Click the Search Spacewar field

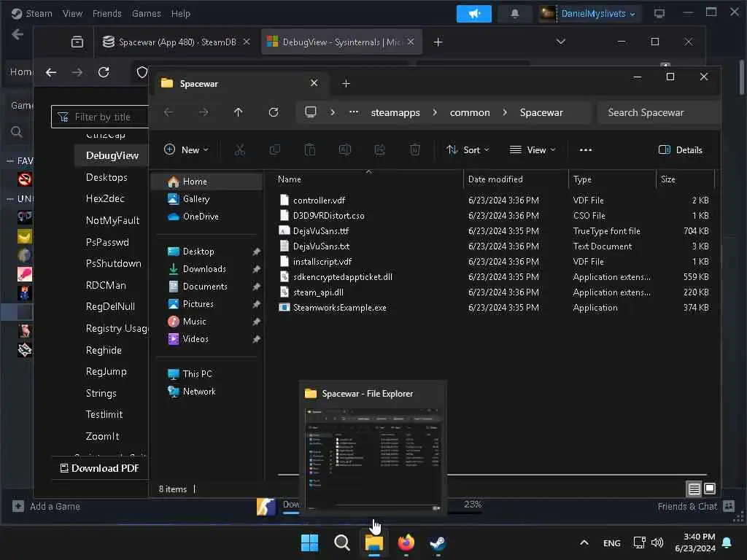658,113
